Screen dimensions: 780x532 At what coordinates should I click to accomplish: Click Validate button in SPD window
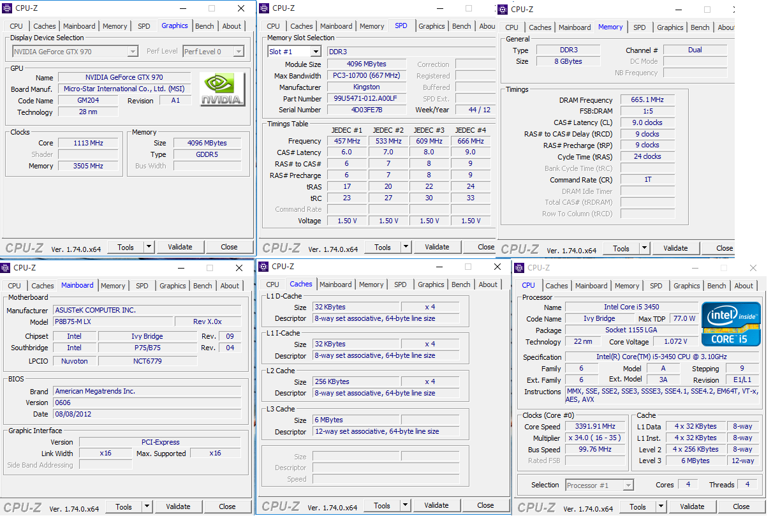(437, 247)
